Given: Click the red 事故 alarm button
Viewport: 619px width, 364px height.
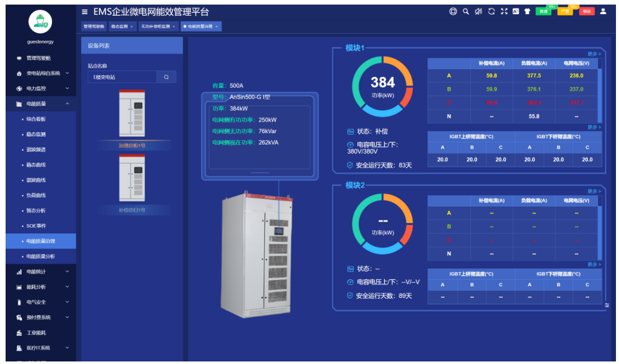Looking at the screenshot, I should 586,11.
